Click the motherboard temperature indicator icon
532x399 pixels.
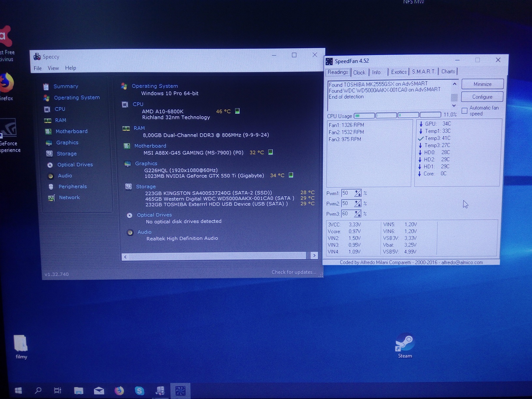pyautogui.click(x=270, y=152)
